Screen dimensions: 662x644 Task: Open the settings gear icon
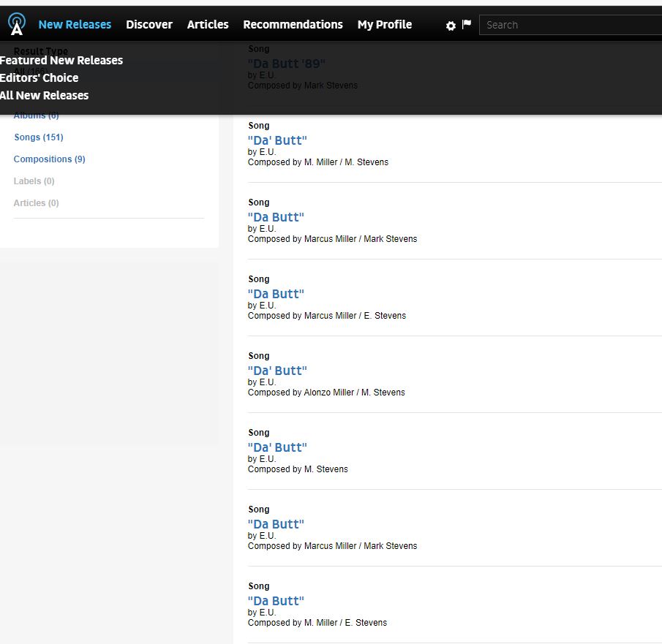coord(451,26)
